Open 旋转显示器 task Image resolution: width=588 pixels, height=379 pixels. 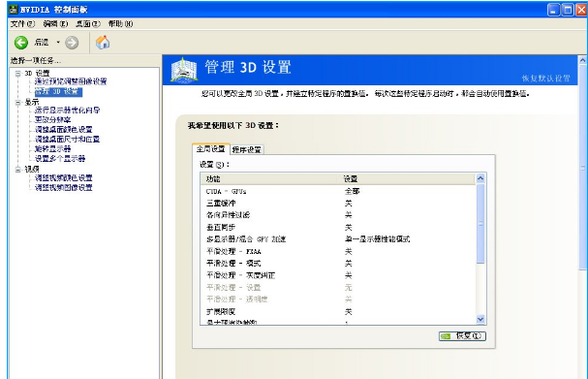[x=52, y=149]
